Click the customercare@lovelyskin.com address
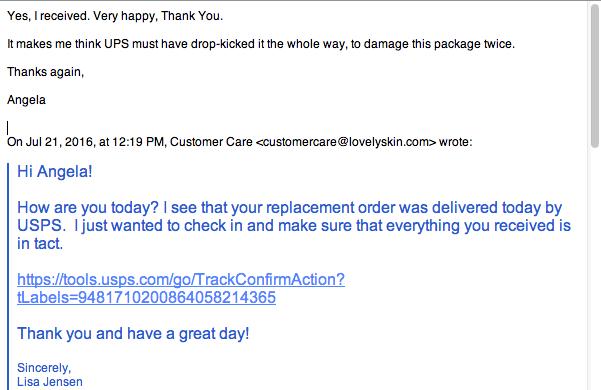This screenshot has height=390, width=601. click(346, 142)
